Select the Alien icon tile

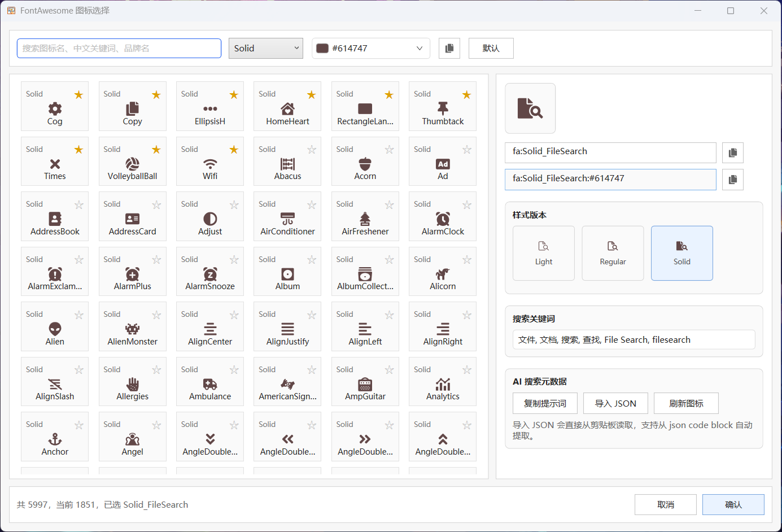click(55, 326)
